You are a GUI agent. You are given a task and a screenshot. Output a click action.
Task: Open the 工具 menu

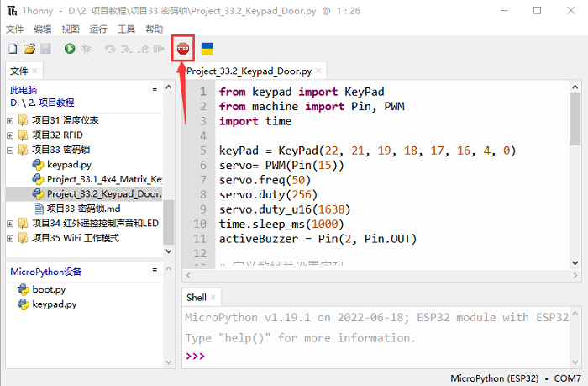[x=126, y=29]
